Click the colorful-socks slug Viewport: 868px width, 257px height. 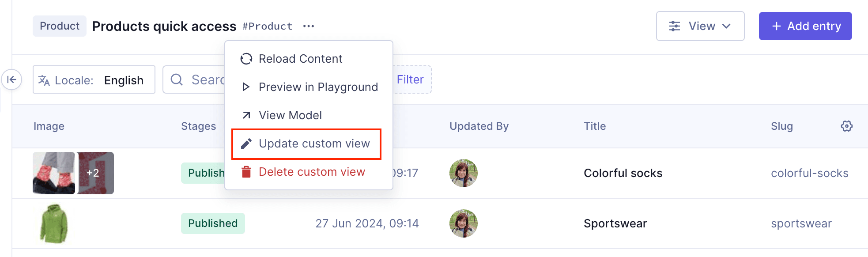pyautogui.click(x=810, y=173)
